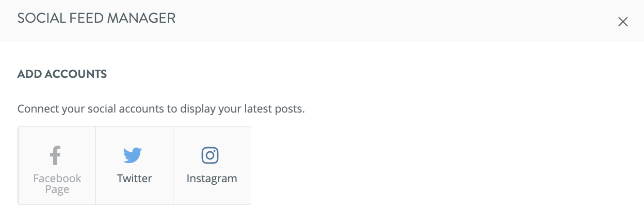
Task: Click the SOCIAL FEED MANAGER title
Action: pyautogui.click(x=96, y=19)
